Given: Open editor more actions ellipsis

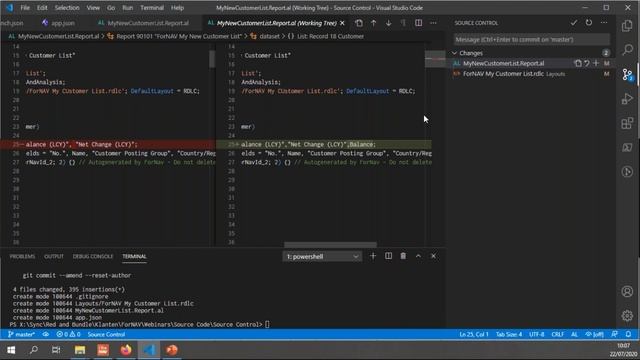Looking at the screenshot, I should (433, 23).
